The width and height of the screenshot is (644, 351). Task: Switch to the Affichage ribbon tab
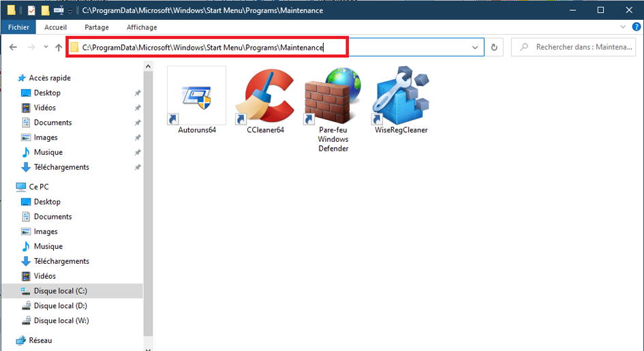coord(142,27)
